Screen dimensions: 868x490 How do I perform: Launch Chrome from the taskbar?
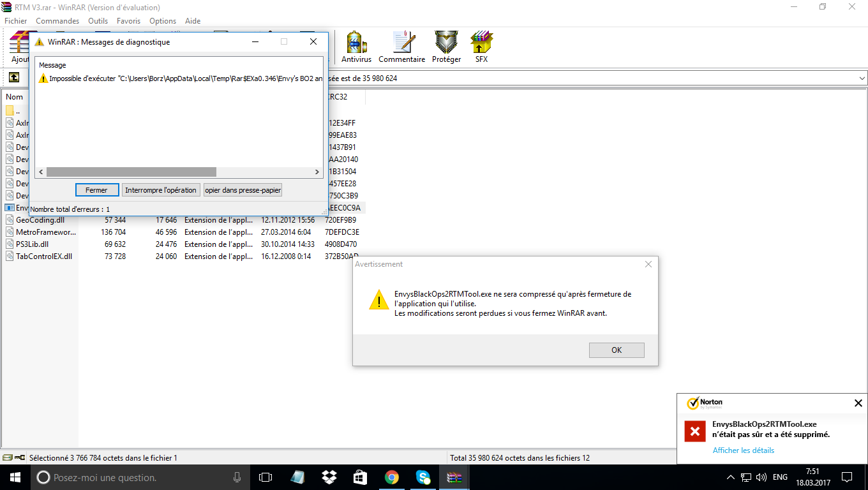click(x=392, y=477)
